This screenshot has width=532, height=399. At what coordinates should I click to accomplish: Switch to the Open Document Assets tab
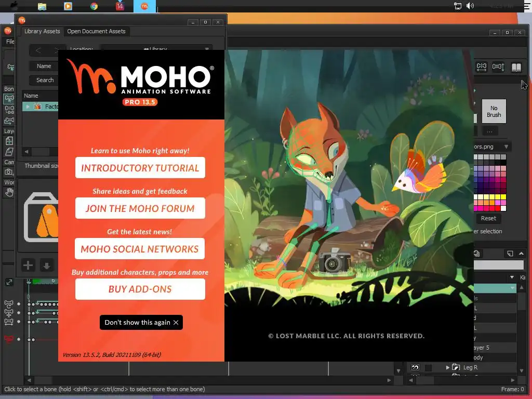tap(96, 31)
